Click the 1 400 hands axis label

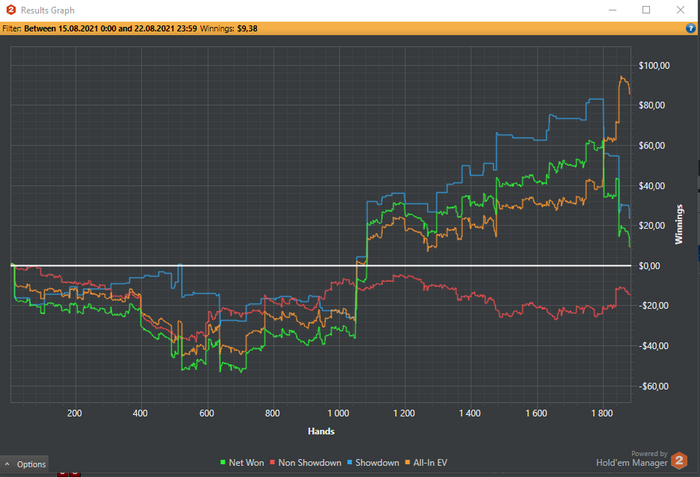click(470, 413)
